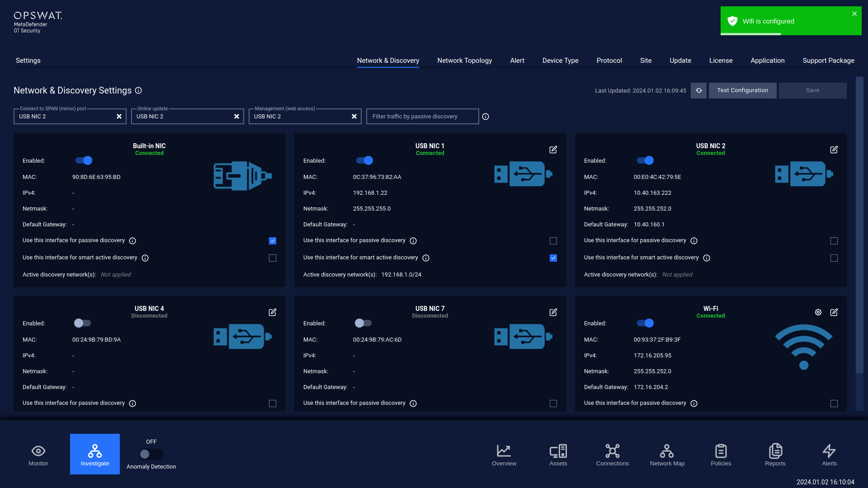868x488 pixels.
Task: Show info for Built-in NIC smart active discovery
Action: tap(145, 258)
